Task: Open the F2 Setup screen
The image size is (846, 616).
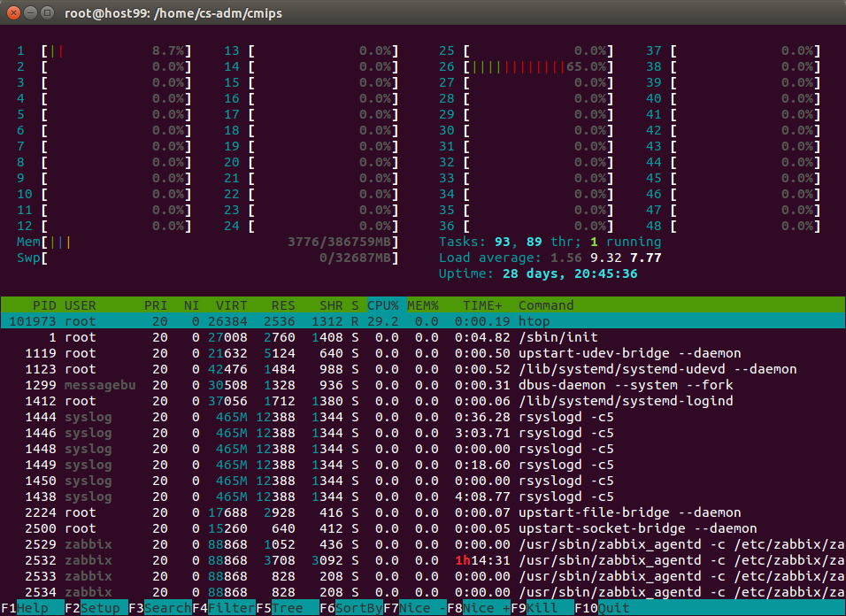Action: (x=96, y=608)
